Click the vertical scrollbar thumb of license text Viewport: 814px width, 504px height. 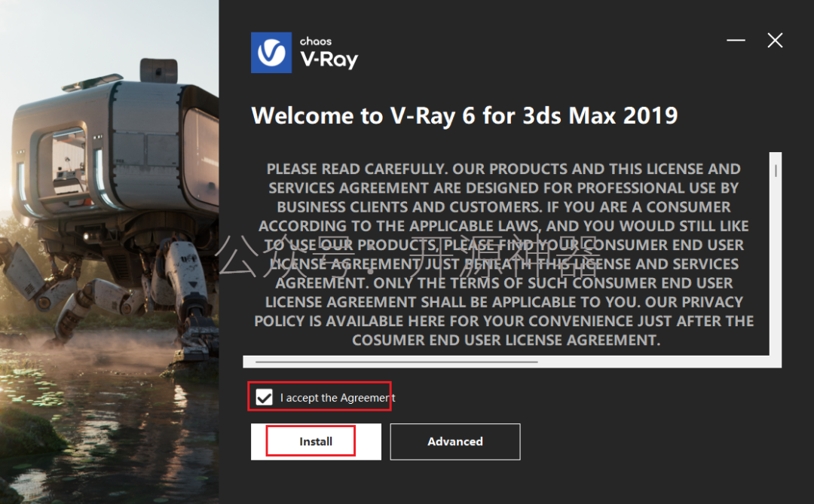pyautogui.click(x=776, y=170)
